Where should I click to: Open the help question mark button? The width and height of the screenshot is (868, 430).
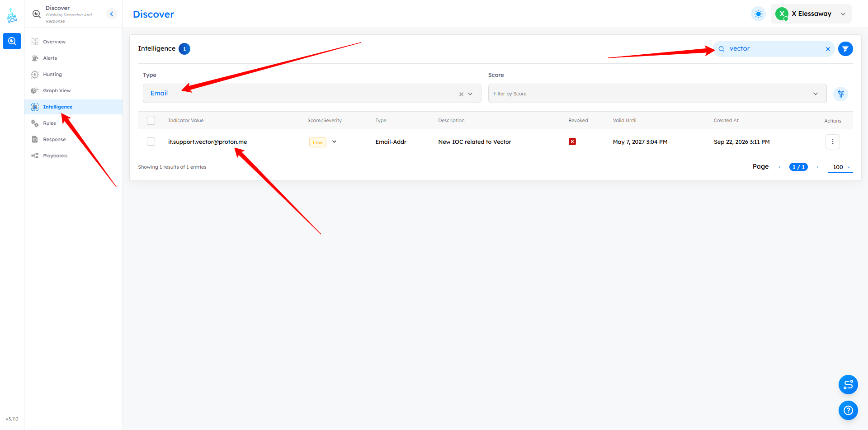pyautogui.click(x=848, y=410)
